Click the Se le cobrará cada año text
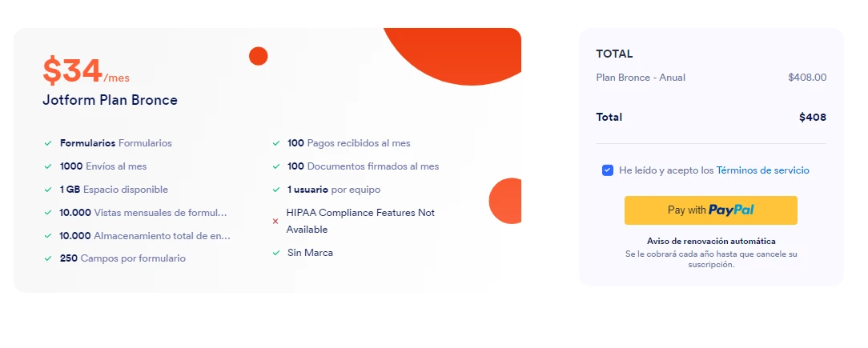The height and width of the screenshot is (348, 868). 711,259
